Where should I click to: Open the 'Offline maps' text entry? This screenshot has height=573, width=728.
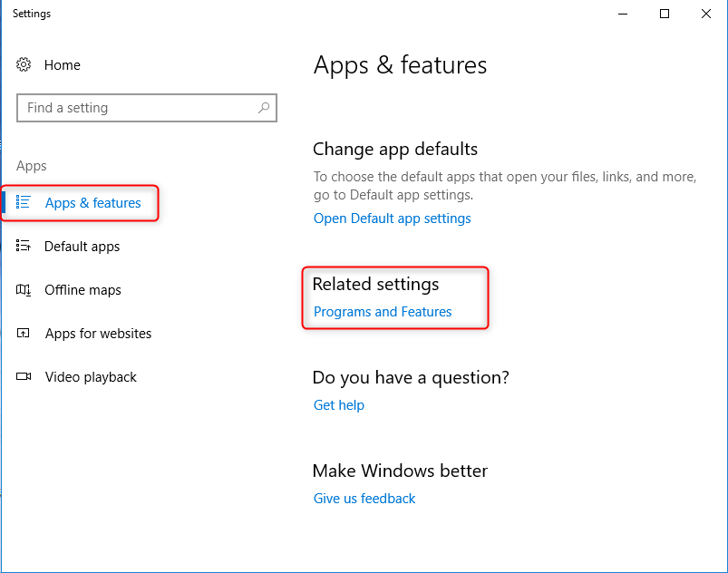coord(83,290)
